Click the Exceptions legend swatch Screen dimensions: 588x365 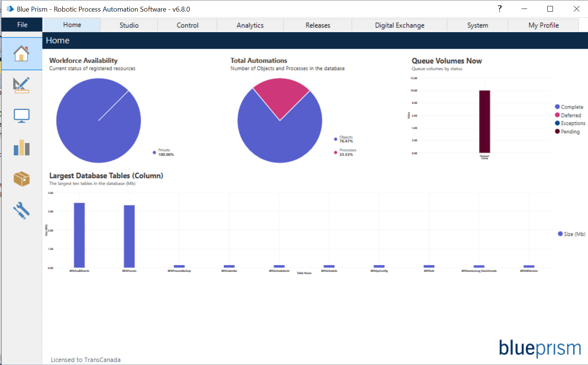pyautogui.click(x=557, y=123)
